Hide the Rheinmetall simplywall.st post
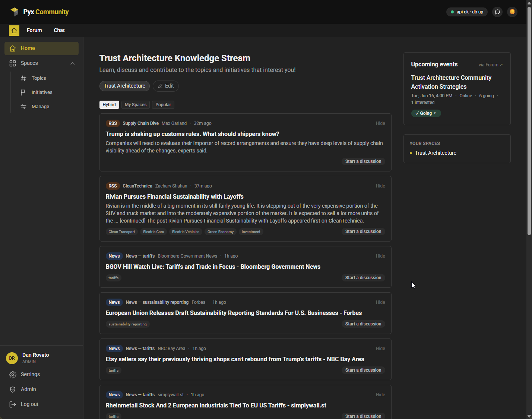Screen dimensions: 532x419 click(x=380, y=395)
